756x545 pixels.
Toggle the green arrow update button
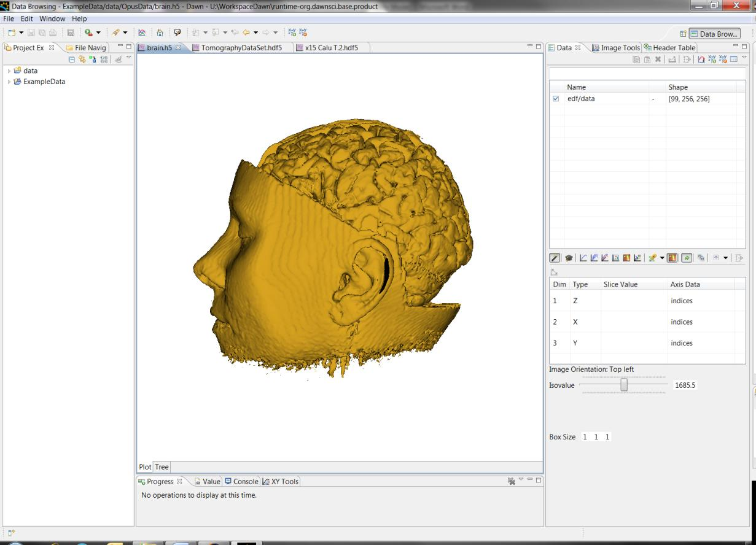[x=687, y=258]
